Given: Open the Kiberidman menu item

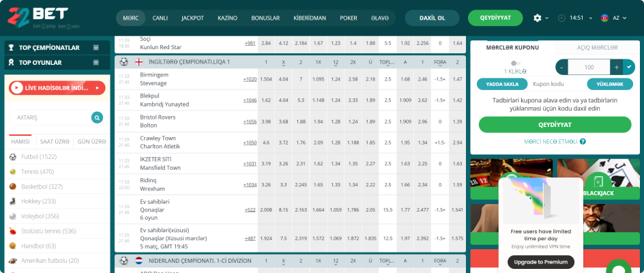Looking at the screenshot, I should coord(310,18).
